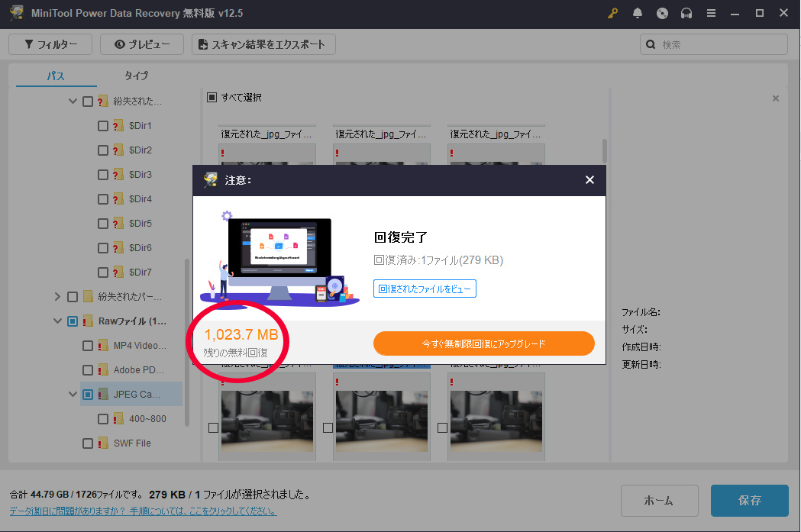Click the ホーム button
This screenshot has height=532, width=801.
pyautogui.click(x=660, y=501)
